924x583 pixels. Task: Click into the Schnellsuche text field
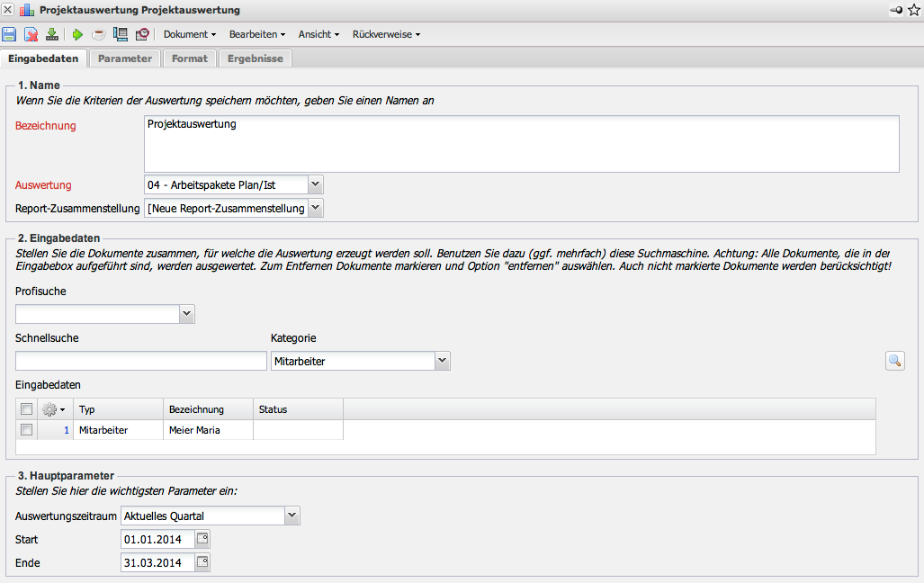tap(141, 361)
